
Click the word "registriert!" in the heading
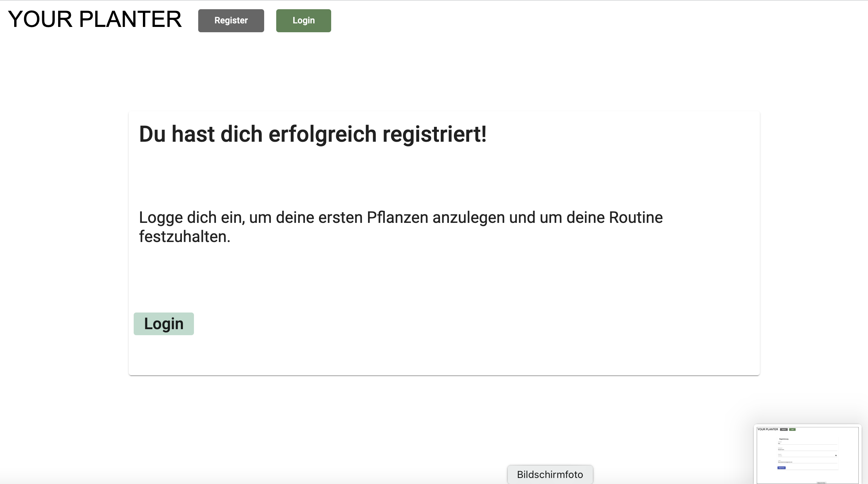pyautogui.click(x=434, y=134)
